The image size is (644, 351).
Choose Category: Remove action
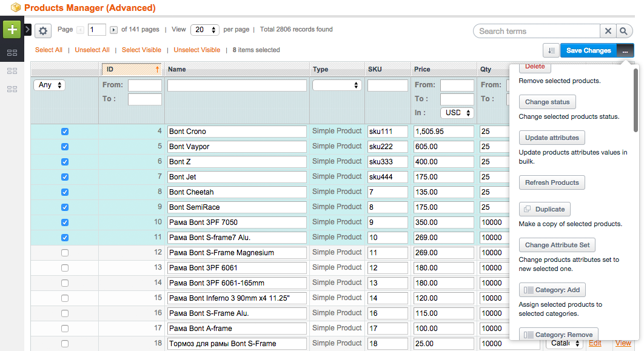558,334
